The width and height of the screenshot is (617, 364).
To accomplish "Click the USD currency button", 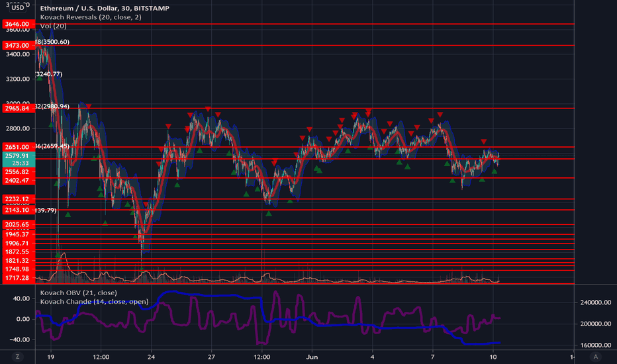I will click(18, 7).
